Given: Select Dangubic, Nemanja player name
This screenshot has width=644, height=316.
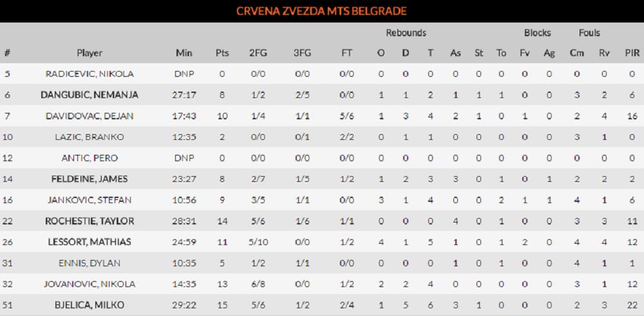Looking at the screenshot, I should [x=90, y=95].
